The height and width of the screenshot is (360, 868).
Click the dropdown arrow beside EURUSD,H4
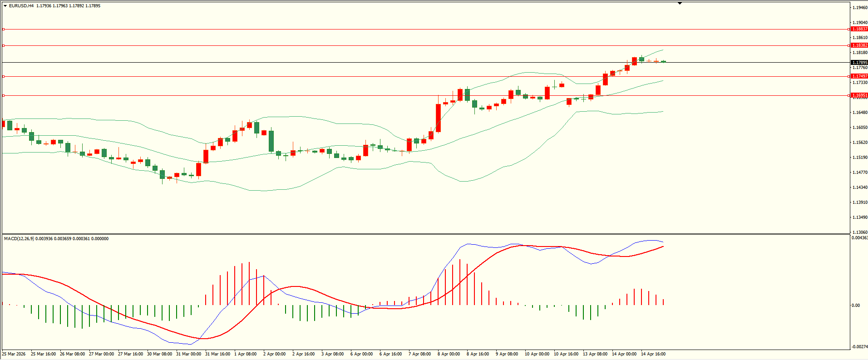[5, 6]
